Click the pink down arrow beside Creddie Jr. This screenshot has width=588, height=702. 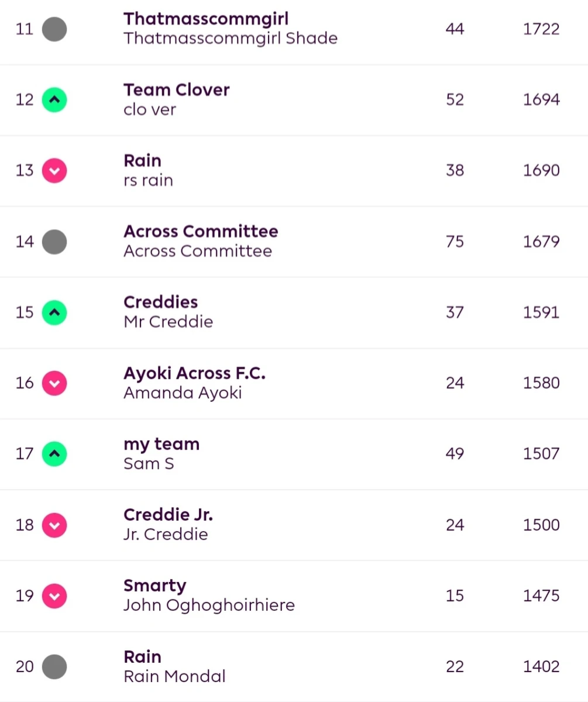pos(54,525)
